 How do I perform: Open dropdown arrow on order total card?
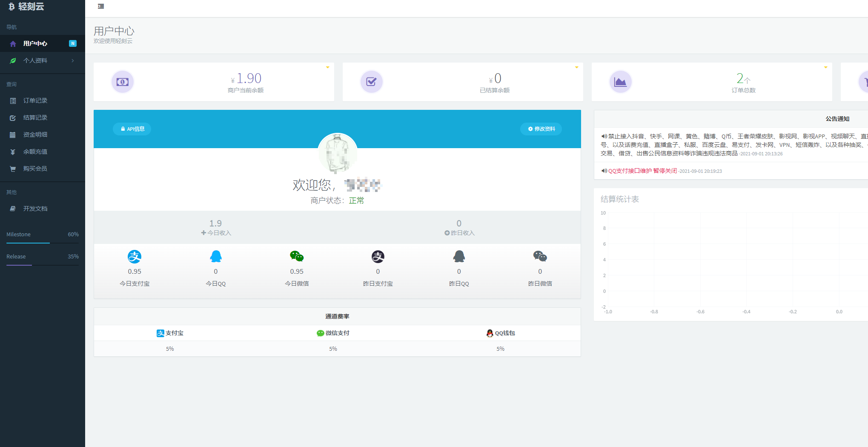(x=825, y=67)
